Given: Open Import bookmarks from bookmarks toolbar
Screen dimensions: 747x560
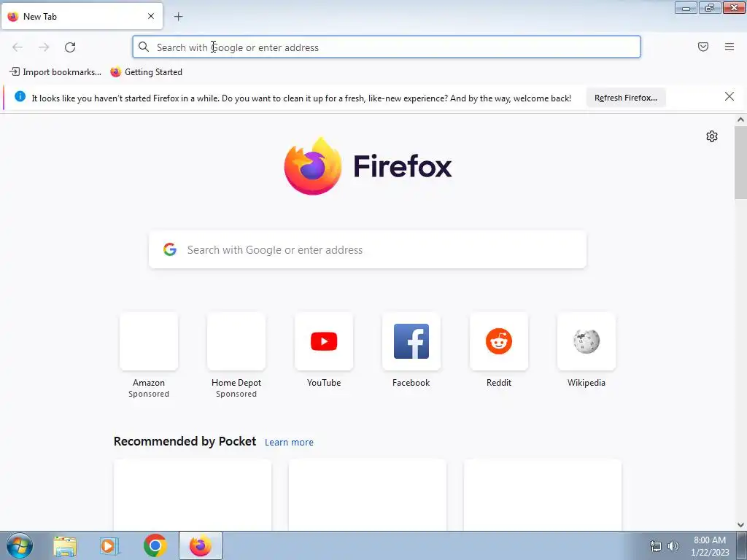Looking at the screenshot, I should [x=55, y=72].
